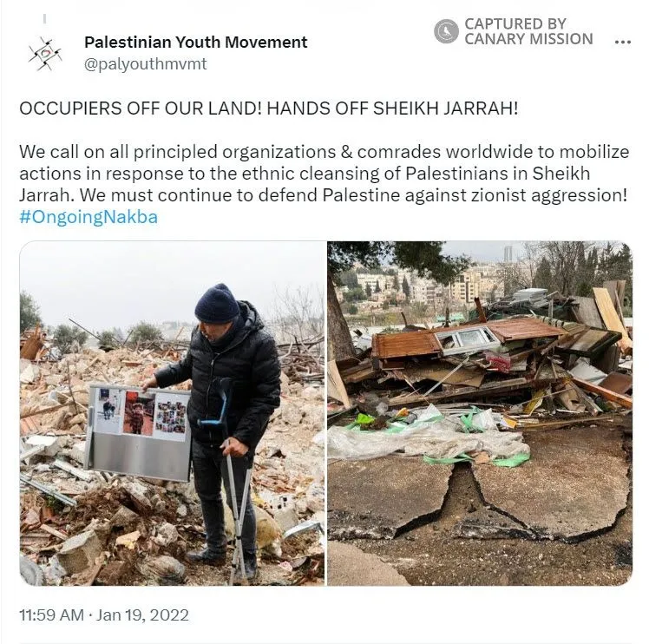Click the green strap on the plastic sheeting
The width and height of the screenshot is (649, 644).
[476, 459]
